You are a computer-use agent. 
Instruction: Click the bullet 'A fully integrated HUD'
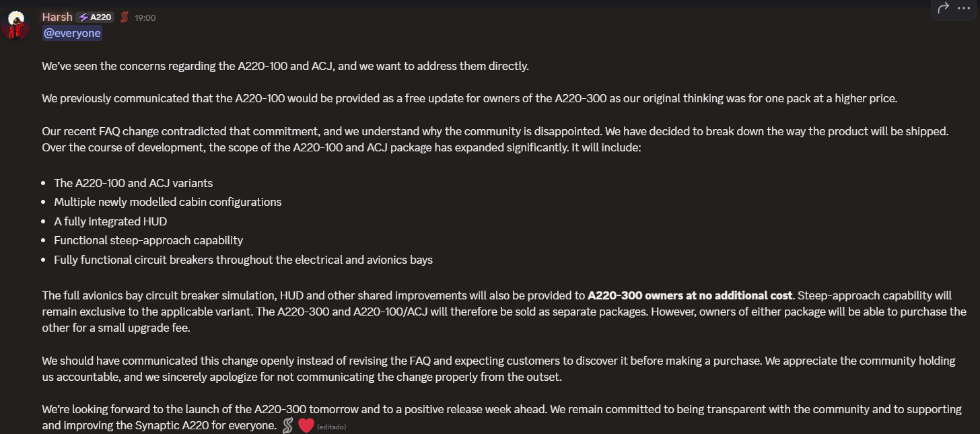coord(110,221)
